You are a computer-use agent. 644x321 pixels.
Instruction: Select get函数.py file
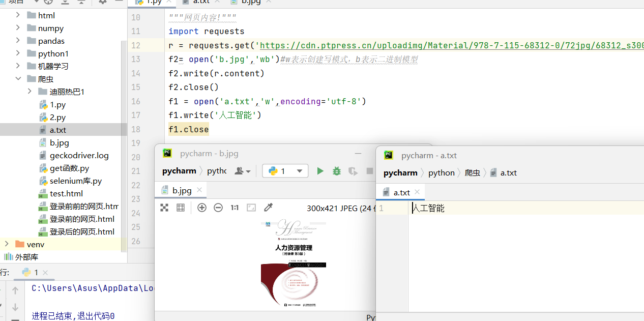[69, 168]
